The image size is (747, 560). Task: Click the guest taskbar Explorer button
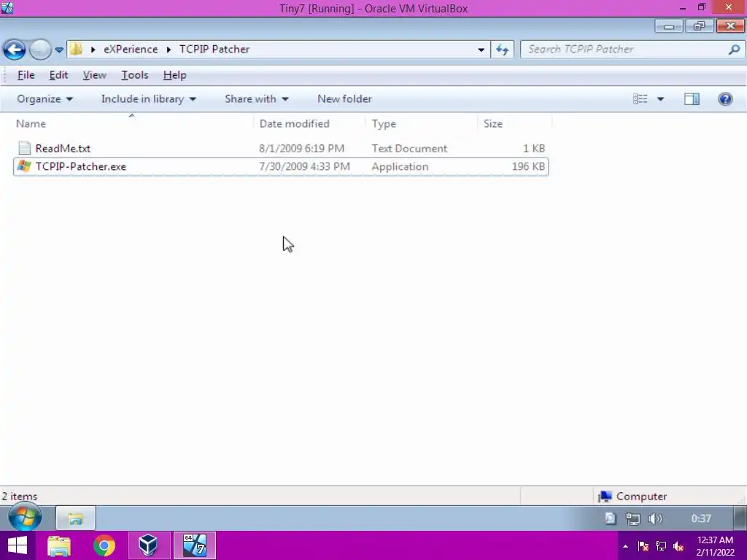(x=76, y=518)
